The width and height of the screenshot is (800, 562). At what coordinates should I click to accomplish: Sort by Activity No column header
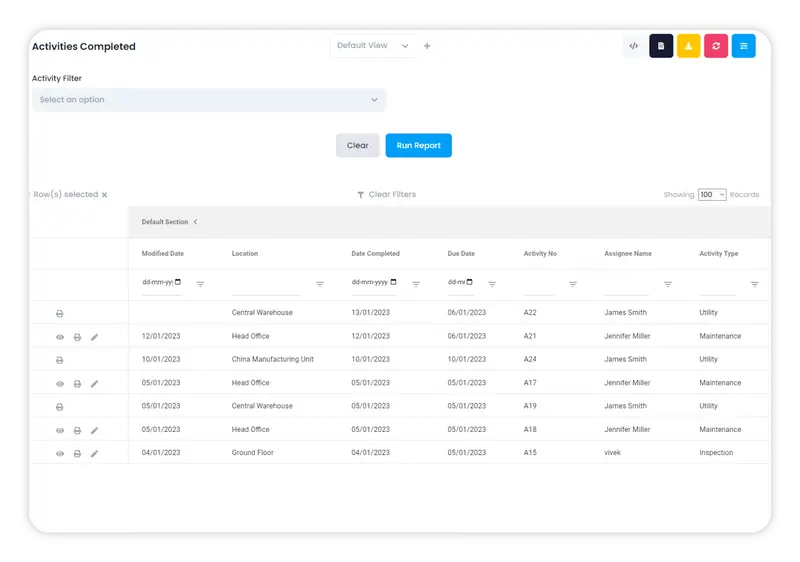point(540,253)
